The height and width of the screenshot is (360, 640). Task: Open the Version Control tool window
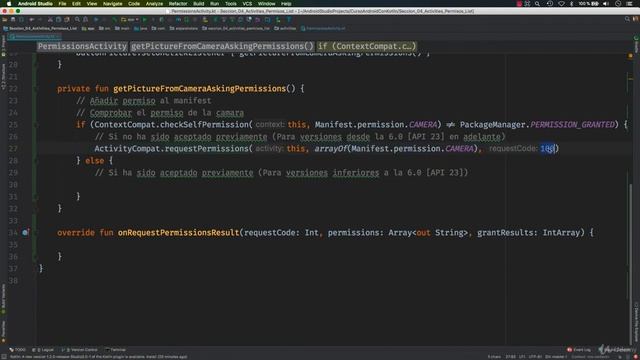pyautogui.click(x=80, y=350)
